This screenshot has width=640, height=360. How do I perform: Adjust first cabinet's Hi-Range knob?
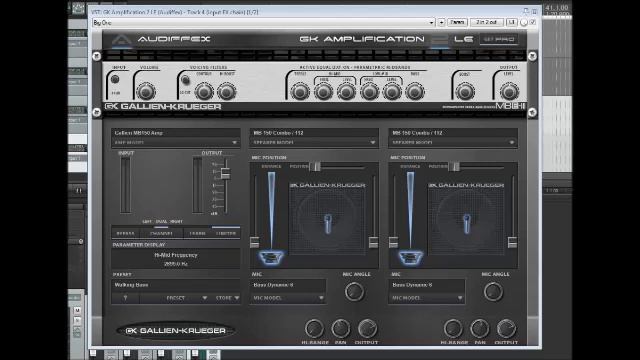pyautogui.click(x=314, y=328)
